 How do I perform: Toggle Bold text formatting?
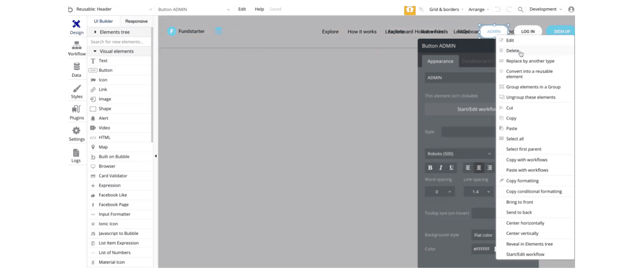click(x=430, y=168)
